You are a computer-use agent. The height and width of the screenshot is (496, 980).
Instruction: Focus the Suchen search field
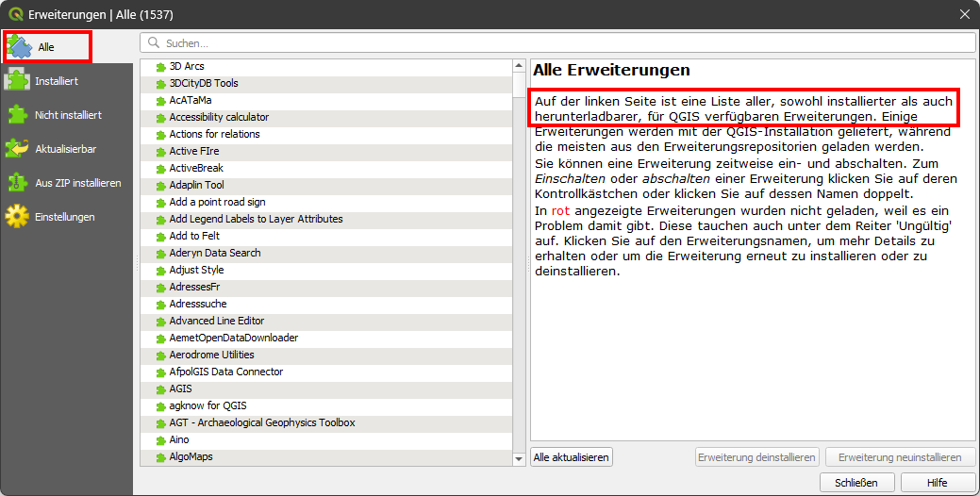(x=557, y=43)
